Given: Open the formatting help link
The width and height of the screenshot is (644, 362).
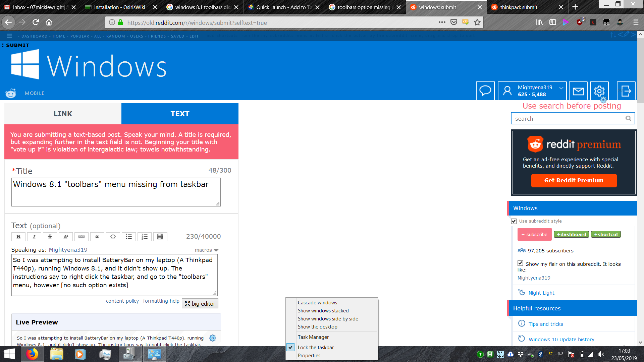Looking at the screenshot, I should [161, 301].
